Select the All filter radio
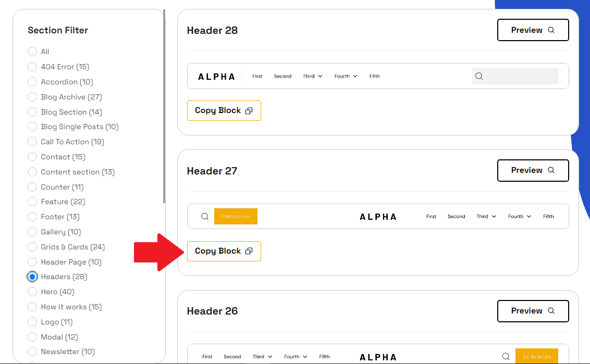This screenshot has height=364, width=590. point(32,52)
